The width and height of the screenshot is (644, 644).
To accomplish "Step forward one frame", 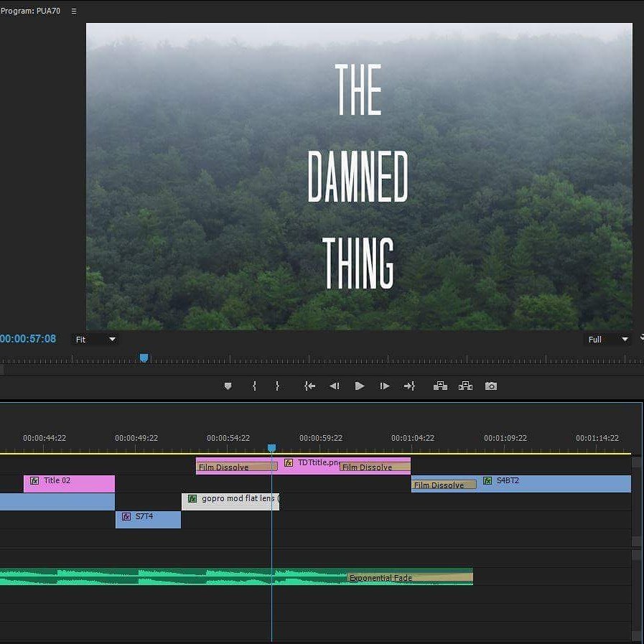I will coord(384,386).
